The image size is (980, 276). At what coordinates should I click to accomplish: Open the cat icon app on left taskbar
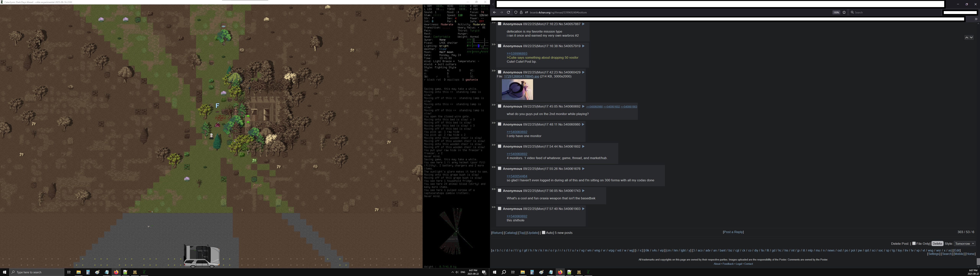click(135, 272)
